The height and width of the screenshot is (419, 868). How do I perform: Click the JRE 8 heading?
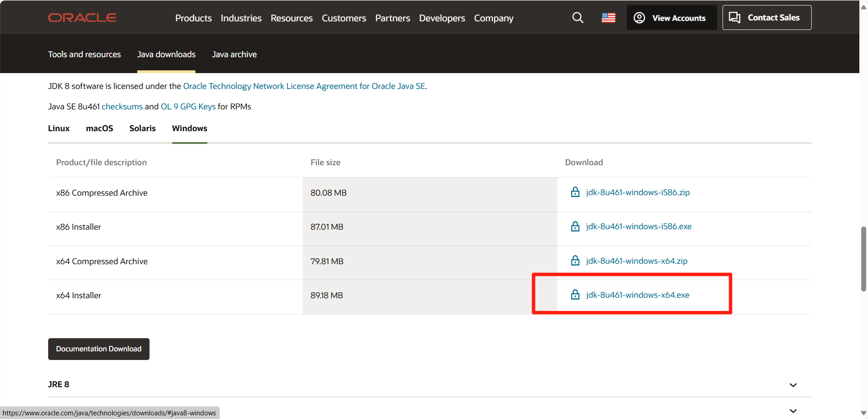(59, 384)
